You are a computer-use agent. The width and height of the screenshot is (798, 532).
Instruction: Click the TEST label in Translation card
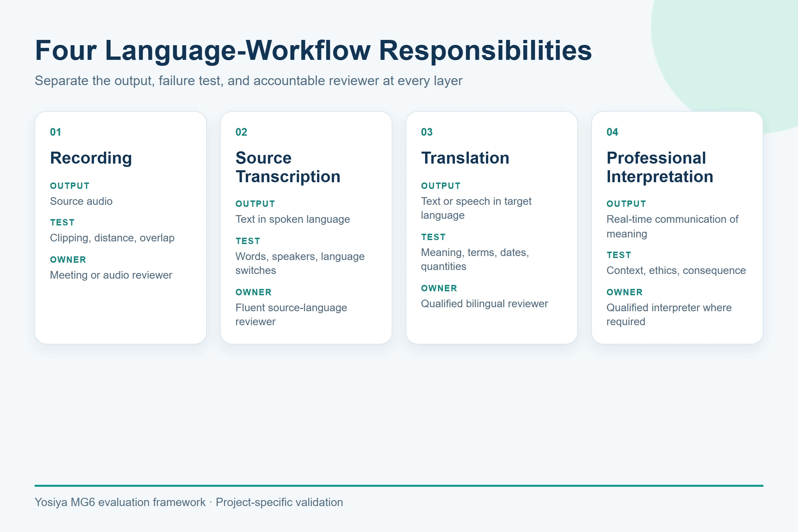[433, 237]
